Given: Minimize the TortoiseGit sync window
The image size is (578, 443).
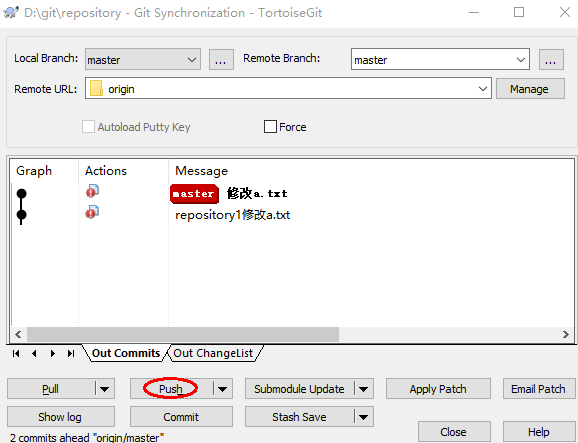Looking at the screenshot, I should point(474,12).
